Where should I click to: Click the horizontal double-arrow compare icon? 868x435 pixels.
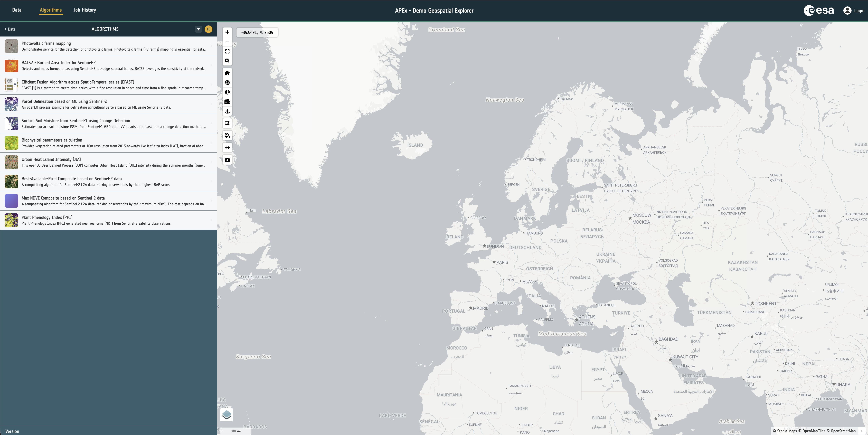coord(228,148)
